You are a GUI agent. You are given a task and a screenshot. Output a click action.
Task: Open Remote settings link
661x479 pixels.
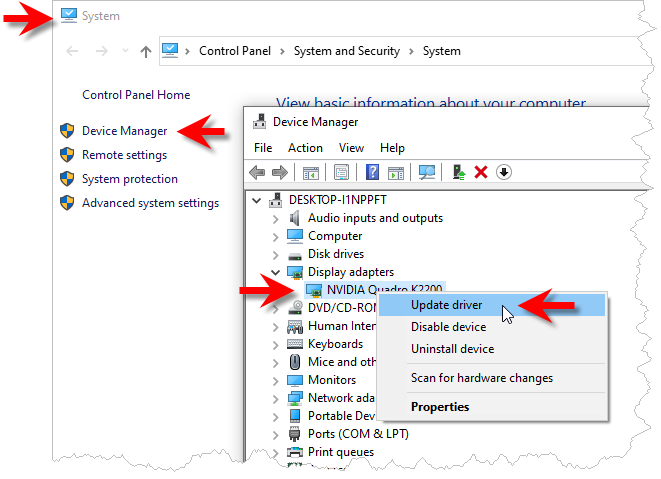pos(124,155)
